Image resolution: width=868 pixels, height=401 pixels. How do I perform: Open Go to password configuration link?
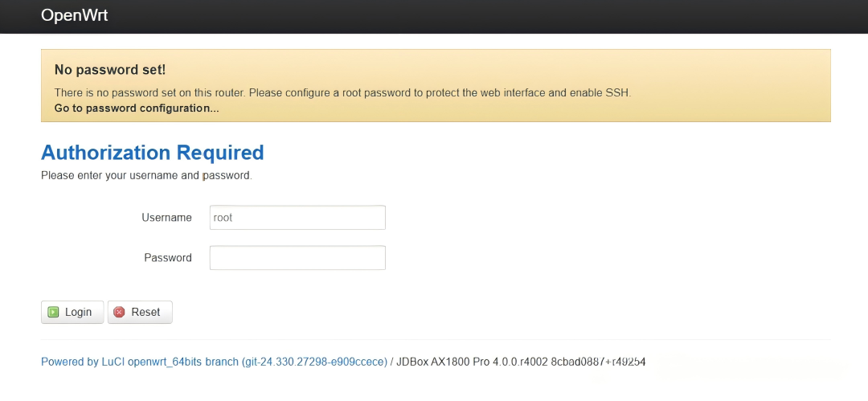(x=137, y=108)
